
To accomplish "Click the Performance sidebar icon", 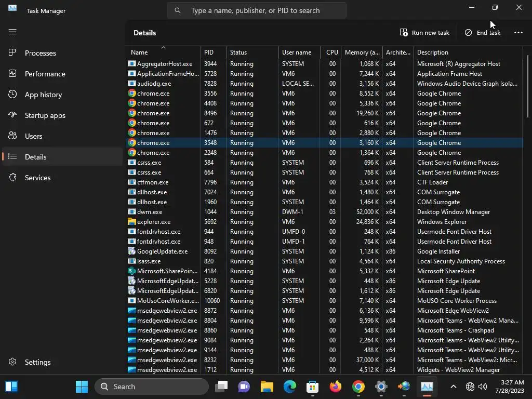I will 12,73.
